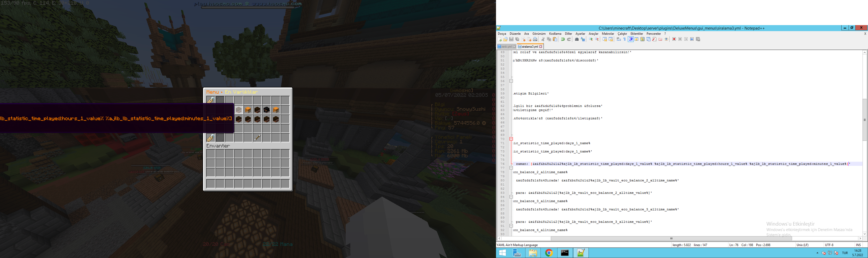Click the Play macro icon
This screenshot has width=868, height=258.
click(x=686, y=39)
